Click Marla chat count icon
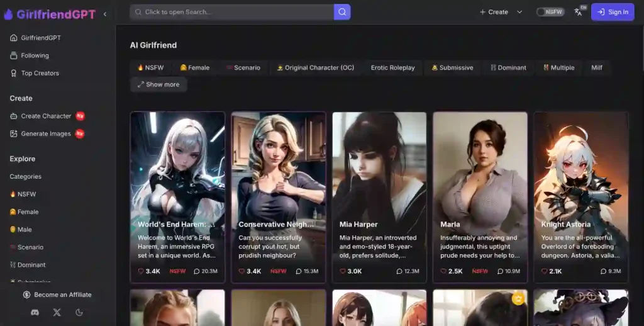644x326 pixels. pyautogui.click(x=500, y=271)
